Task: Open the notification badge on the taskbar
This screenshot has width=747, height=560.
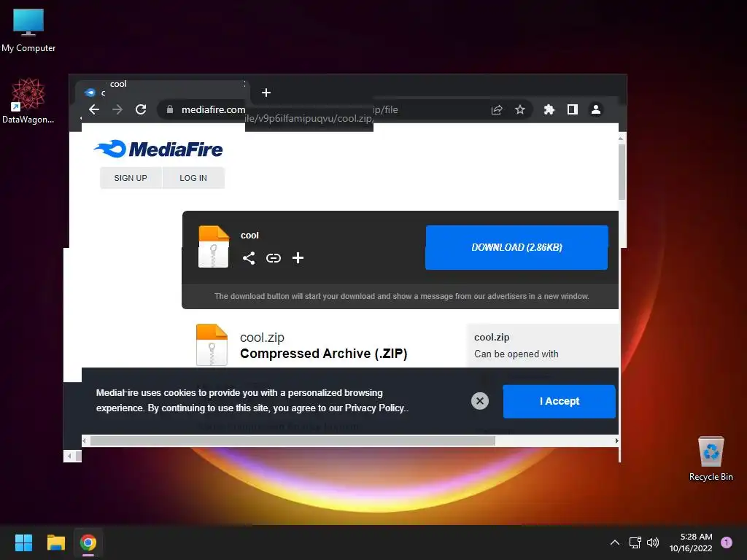Action: (x=727, y=542)
